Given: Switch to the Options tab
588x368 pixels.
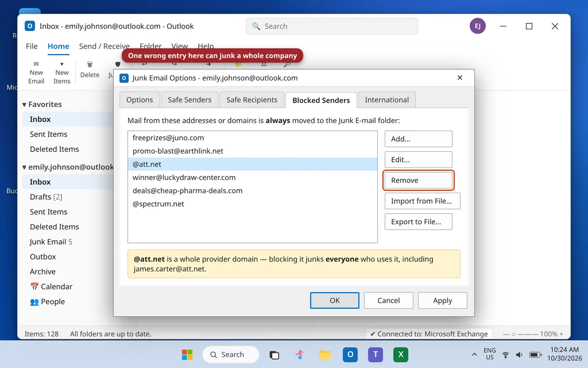Looking at the screenshot, I should tap(140, 100).
